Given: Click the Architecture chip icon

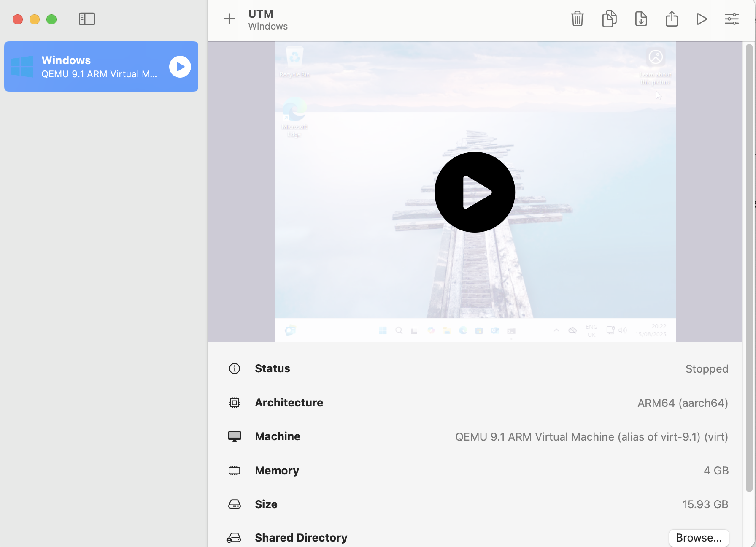Looking at the screenshot, I should coord(235,403).
